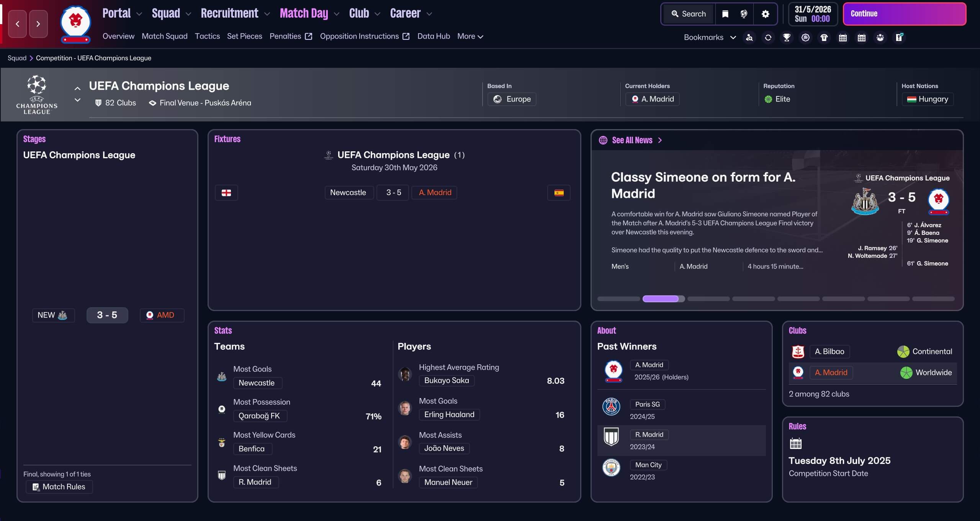Click the trophy shortcut icon
This screenshot has width=980, height=521.
[x=787, y=38]
